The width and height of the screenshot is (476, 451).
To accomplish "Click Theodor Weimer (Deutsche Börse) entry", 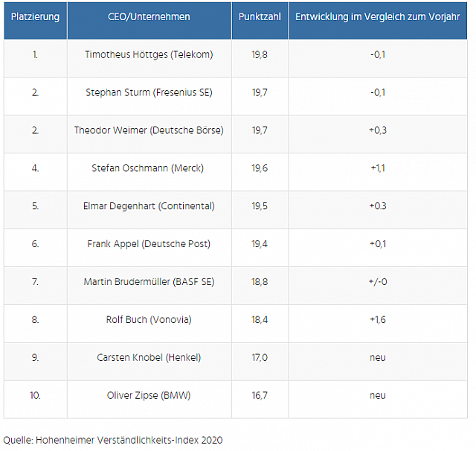I will click(x=149, y=130).
